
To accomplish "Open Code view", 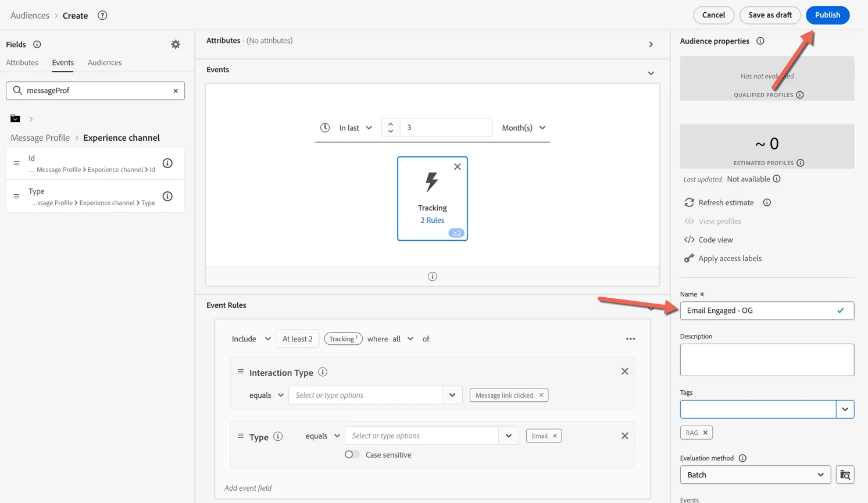I will pyautogui.click(x=709, y=240).
